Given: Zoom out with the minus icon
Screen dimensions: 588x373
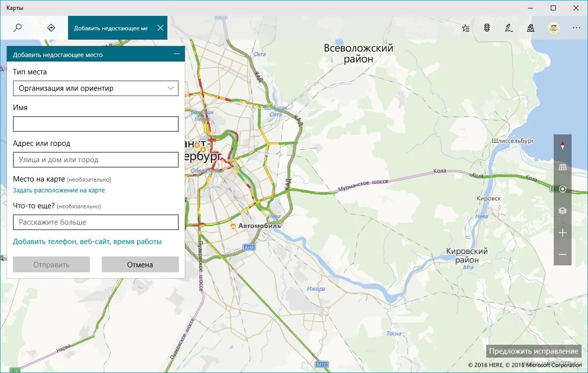Looking at the screenshot, I should pos(563,254).
